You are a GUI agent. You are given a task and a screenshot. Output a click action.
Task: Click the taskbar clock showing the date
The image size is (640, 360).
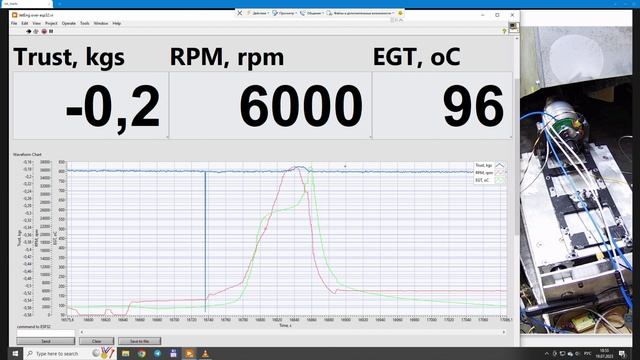coord(605,353)
